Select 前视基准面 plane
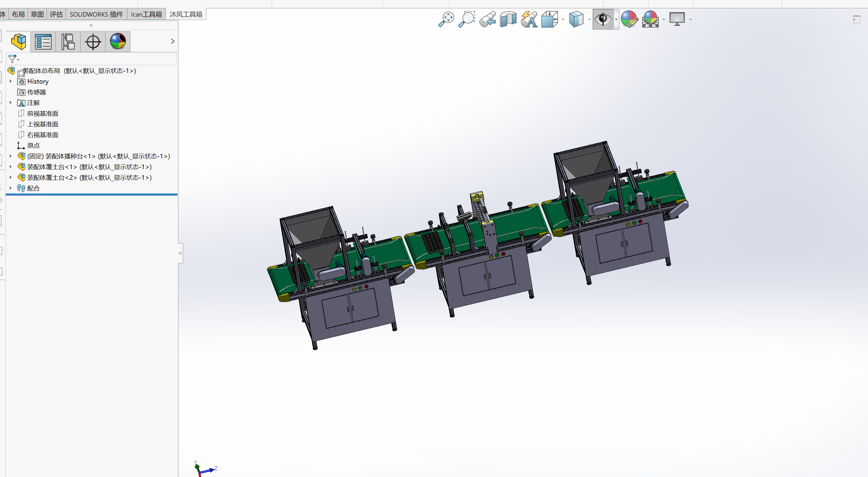868x477 pixels. coord(42,113)
